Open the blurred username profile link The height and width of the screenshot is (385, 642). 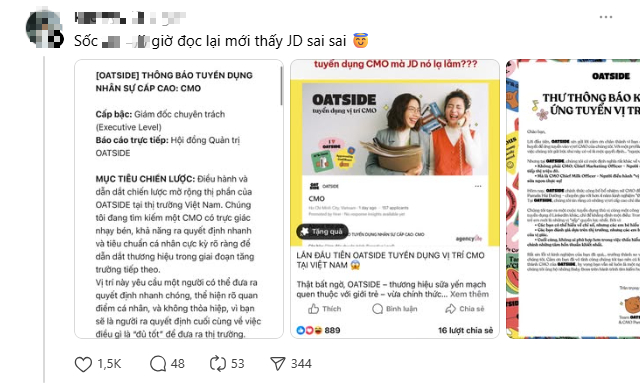(x=130, y=18)
